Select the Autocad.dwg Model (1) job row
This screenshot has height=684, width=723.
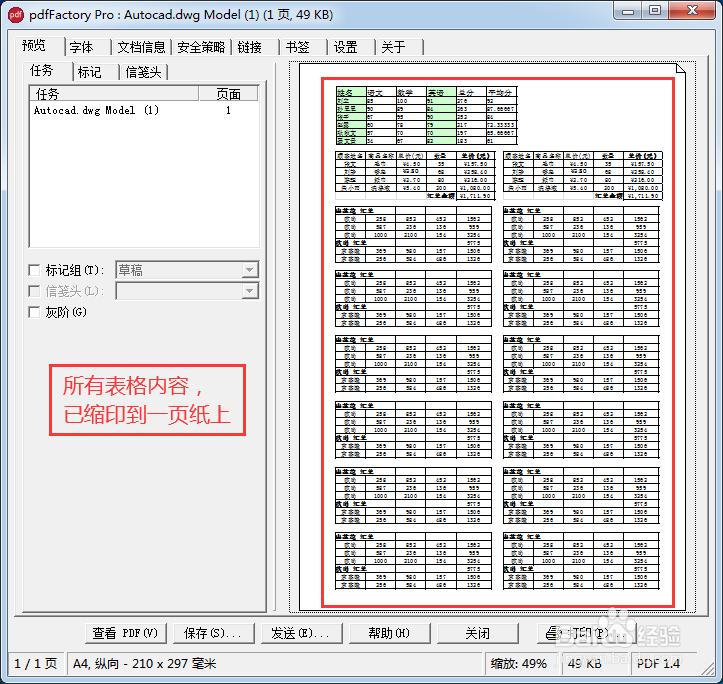point(143,110)
